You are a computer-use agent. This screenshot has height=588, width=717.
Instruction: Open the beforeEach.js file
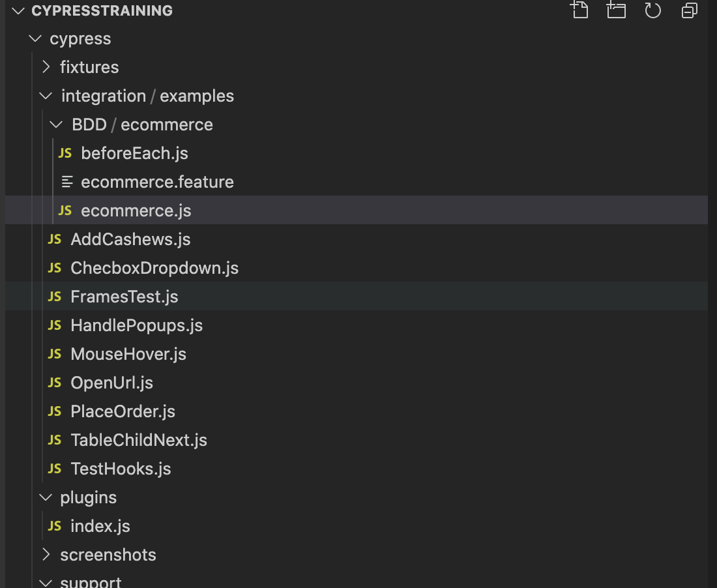pos(134,153)
